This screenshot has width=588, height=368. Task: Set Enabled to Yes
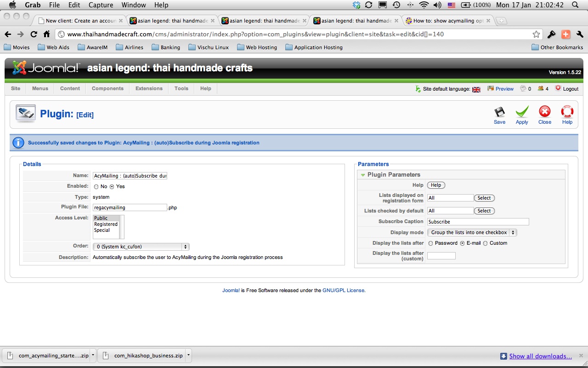(112, 187)
